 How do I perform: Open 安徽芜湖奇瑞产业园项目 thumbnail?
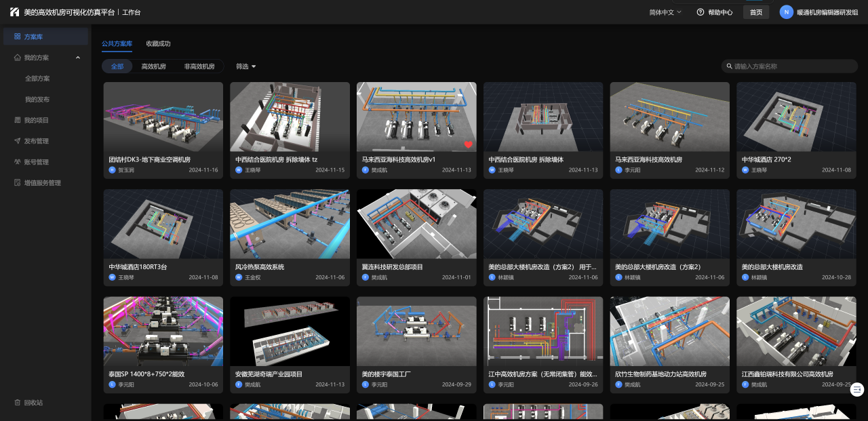click(x=290, y=331)
